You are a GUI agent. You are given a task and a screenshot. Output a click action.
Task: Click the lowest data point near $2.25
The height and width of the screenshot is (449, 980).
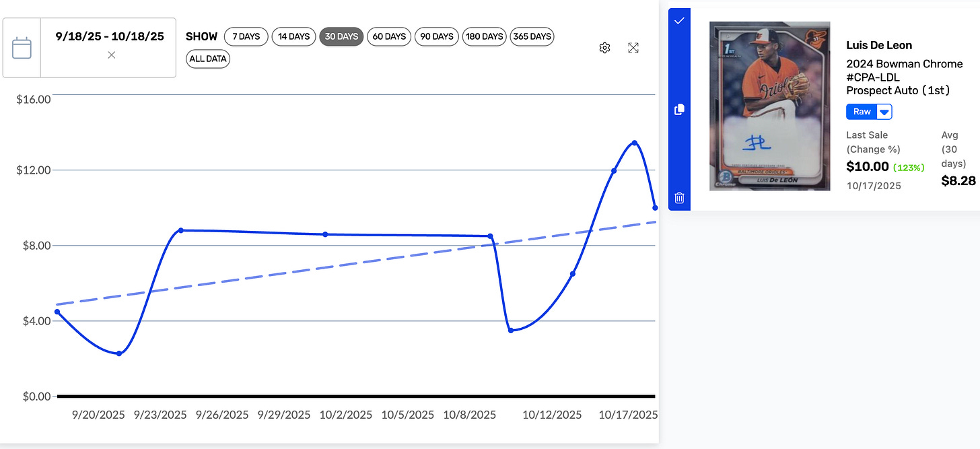pyautogui.click(x=119, y=353)
